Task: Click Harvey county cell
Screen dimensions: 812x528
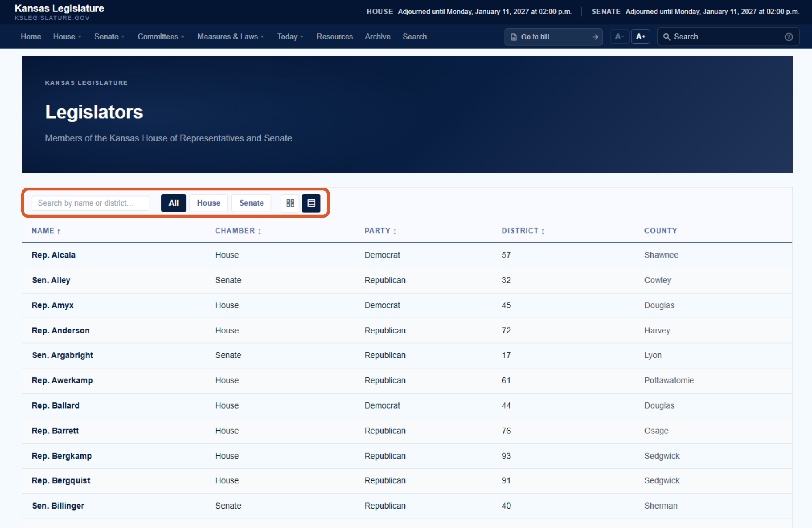Action: 657,331
